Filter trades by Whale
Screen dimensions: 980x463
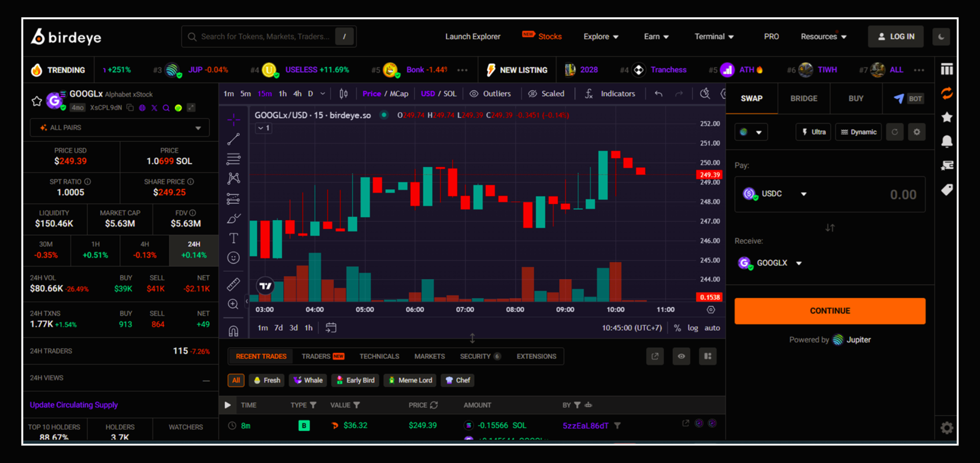[308, 380]
